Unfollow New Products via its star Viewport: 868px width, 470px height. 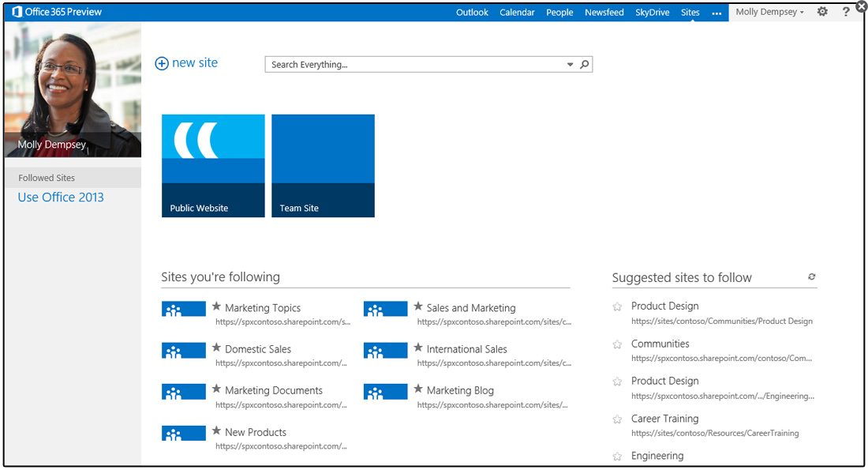(216, 430)
